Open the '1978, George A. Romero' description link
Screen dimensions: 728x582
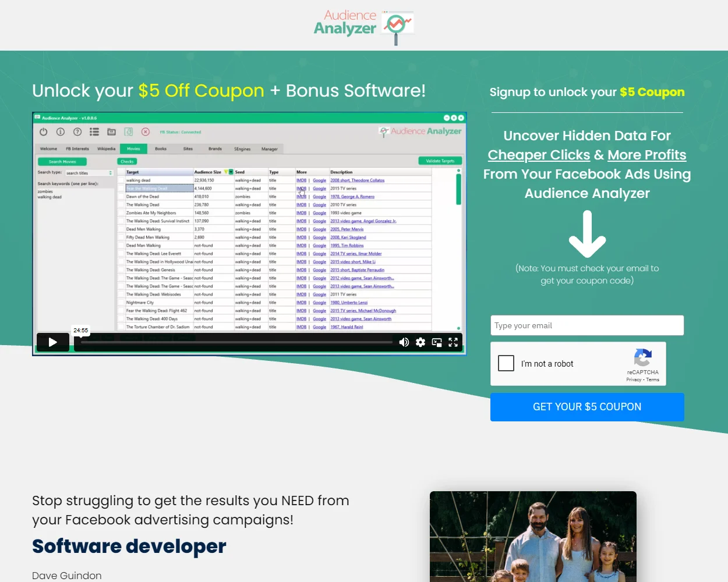click(352, 197)
